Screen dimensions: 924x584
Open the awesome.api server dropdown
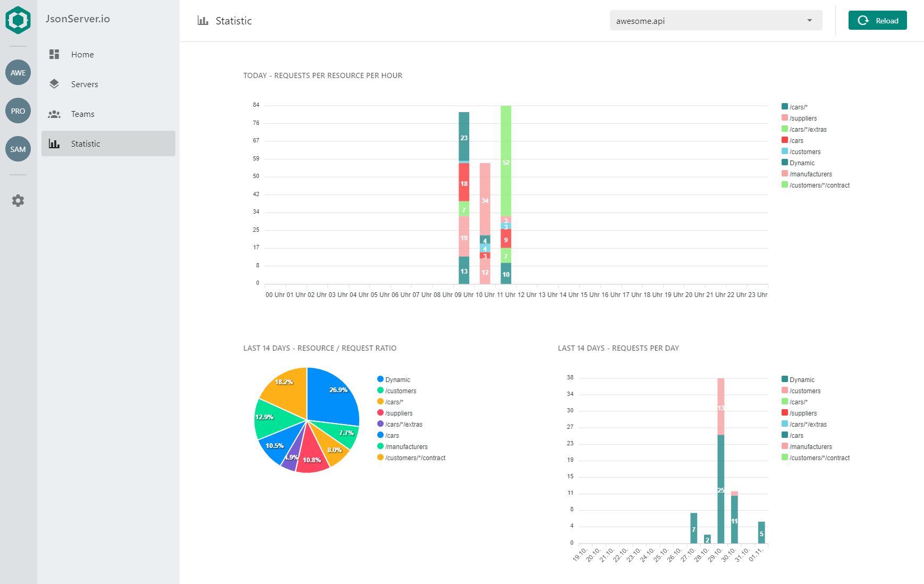716,20
